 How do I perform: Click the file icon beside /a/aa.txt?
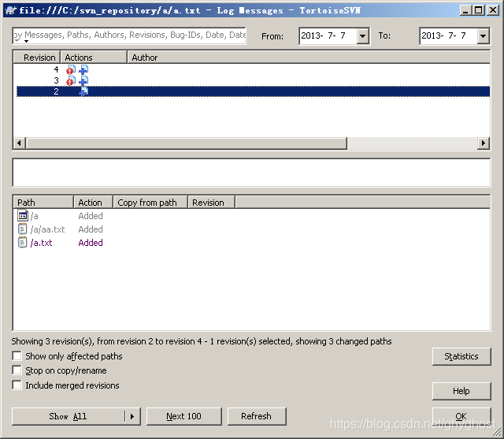point(22,229)
